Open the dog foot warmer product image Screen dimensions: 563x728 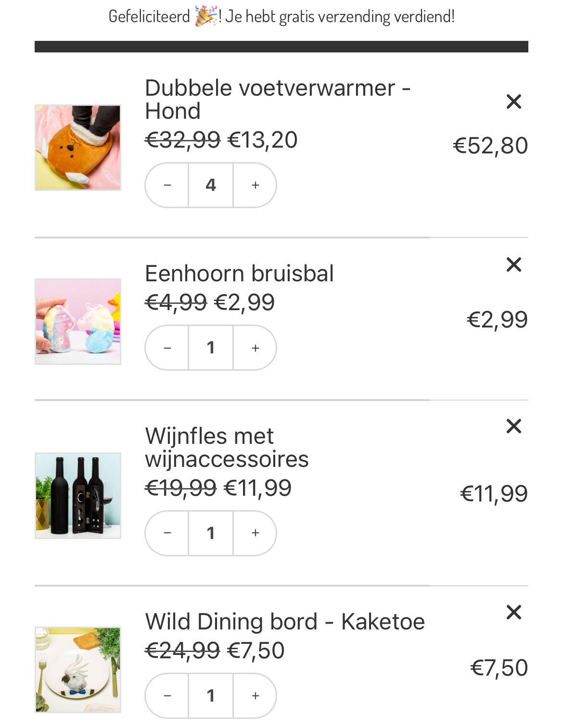(78, 148)
